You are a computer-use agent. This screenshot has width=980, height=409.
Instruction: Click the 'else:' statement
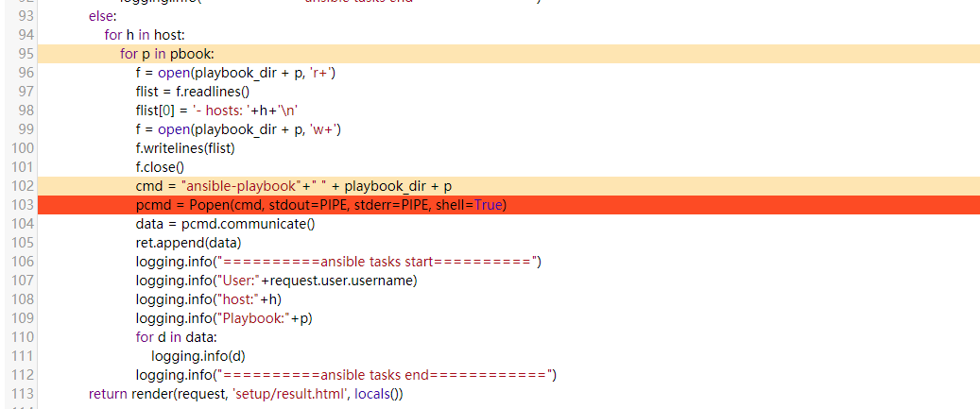pos(102,16)
